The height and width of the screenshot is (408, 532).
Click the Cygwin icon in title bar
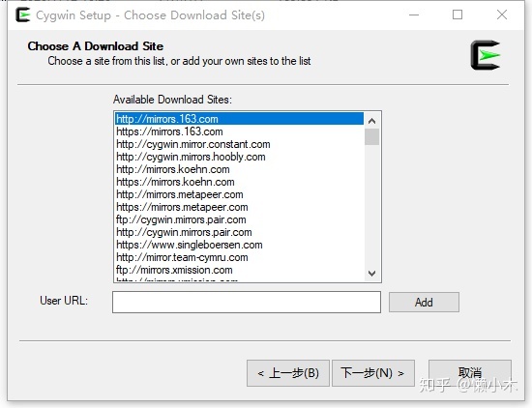pos(23,15)
